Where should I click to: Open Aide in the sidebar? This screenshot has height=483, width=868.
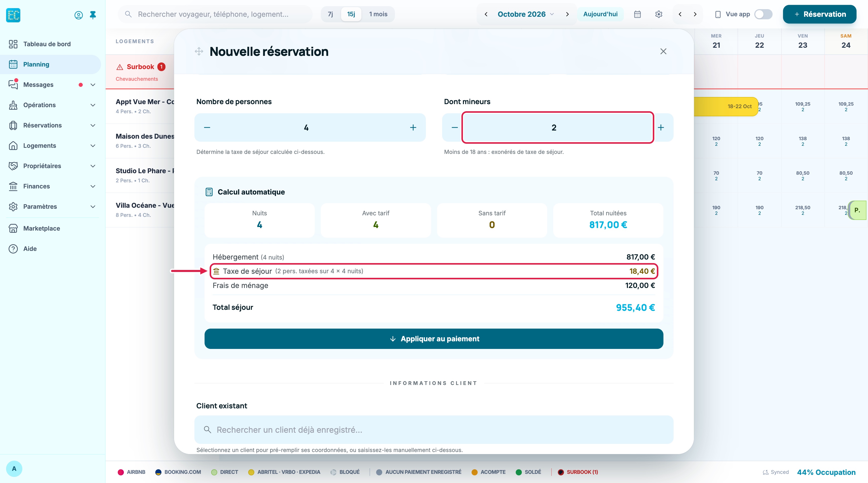tap(51, 249)
